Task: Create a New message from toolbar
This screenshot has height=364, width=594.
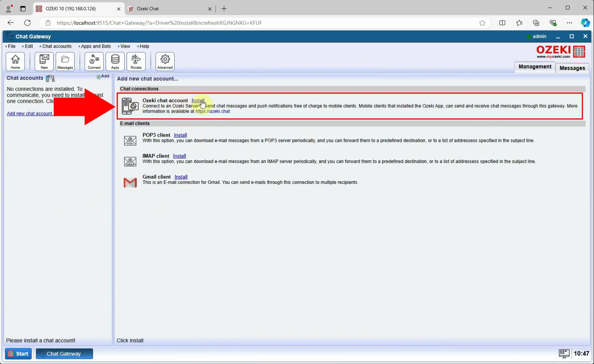Action: (44, 62)
